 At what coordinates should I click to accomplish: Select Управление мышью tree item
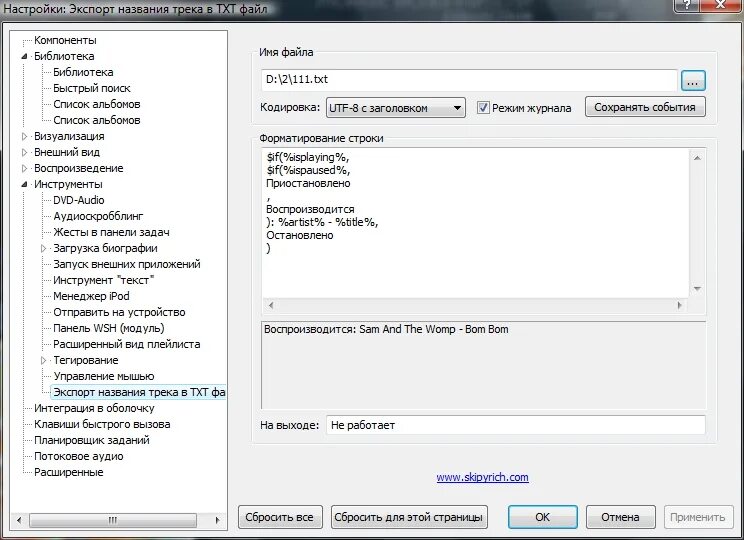pyautogui.click(x=103, y=376)
